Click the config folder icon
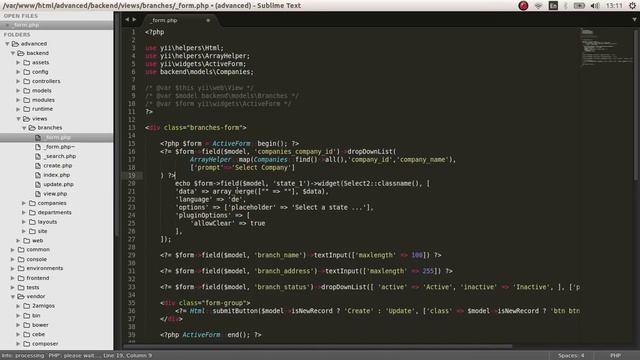The width and height of the screenshot is (640, 360). point(27,72)
